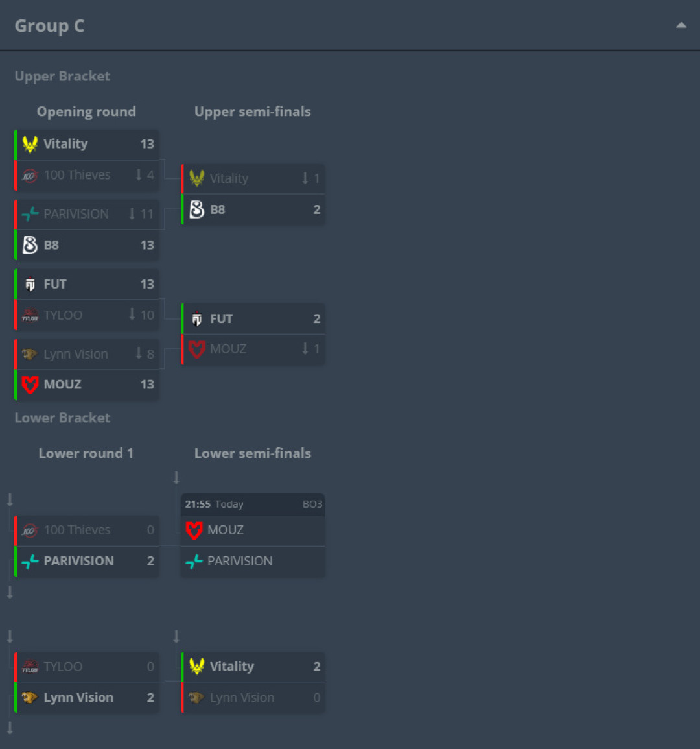Open PARIVISION name in Lower round 1
700x749 pixels.
point(79,561)
